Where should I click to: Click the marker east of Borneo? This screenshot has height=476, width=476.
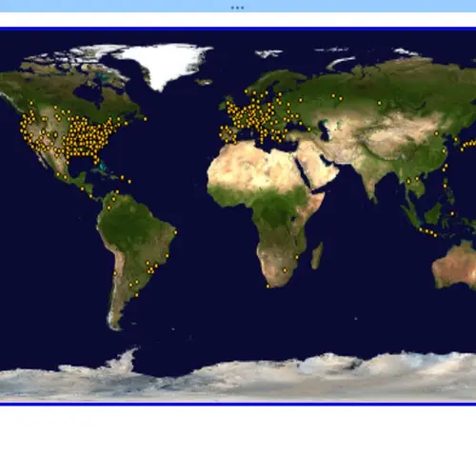(x=452, y=213)
